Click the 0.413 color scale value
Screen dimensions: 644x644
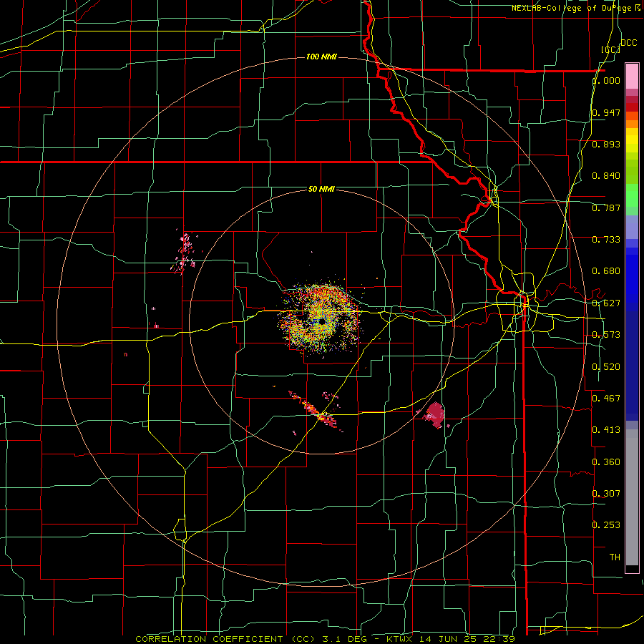coord(606,430)
